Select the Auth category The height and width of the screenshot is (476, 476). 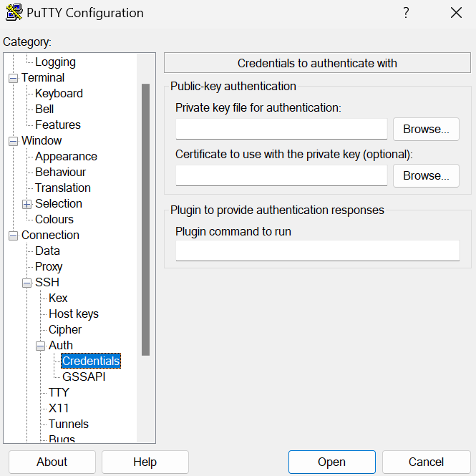tap(61, 346)
